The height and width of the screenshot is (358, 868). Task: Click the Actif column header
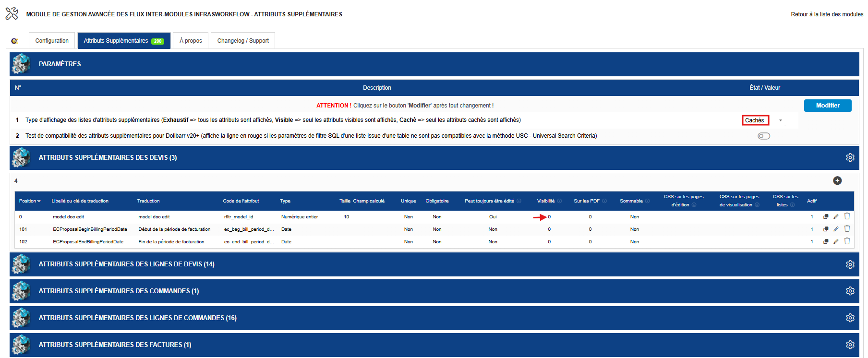point(812,201)
